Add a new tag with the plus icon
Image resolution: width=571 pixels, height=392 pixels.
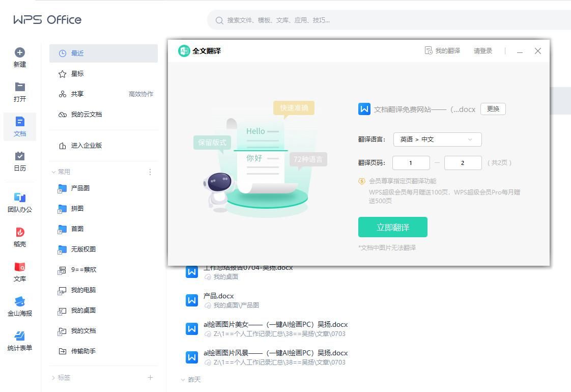click(x=150, y=377)
